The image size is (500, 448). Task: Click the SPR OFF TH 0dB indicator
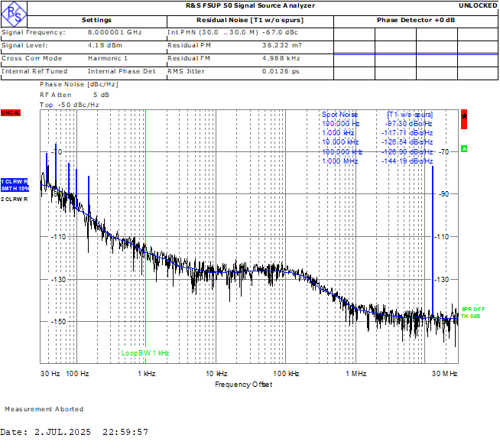pyautogui.click(x=472, y=312)
